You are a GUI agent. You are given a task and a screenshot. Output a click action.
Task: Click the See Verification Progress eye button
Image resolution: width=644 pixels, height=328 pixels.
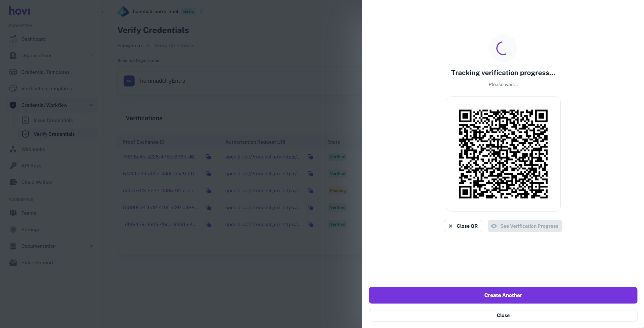[x=525, y=226]
